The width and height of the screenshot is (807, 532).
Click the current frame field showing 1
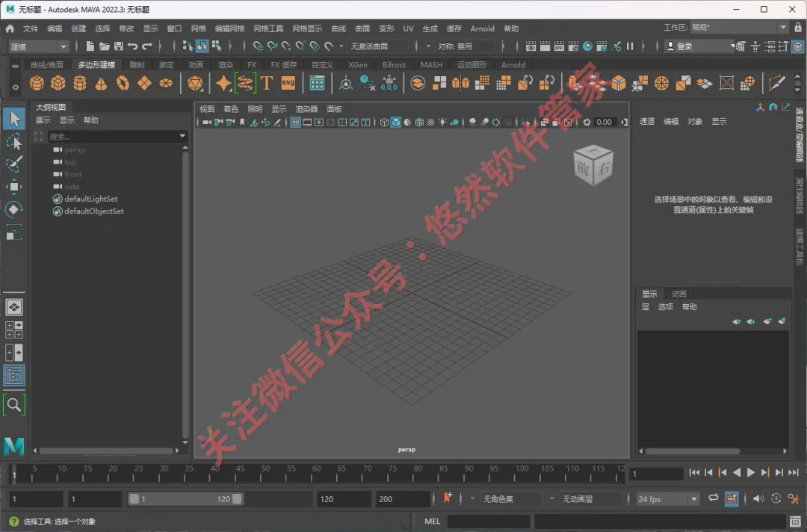tap(657, 474)
